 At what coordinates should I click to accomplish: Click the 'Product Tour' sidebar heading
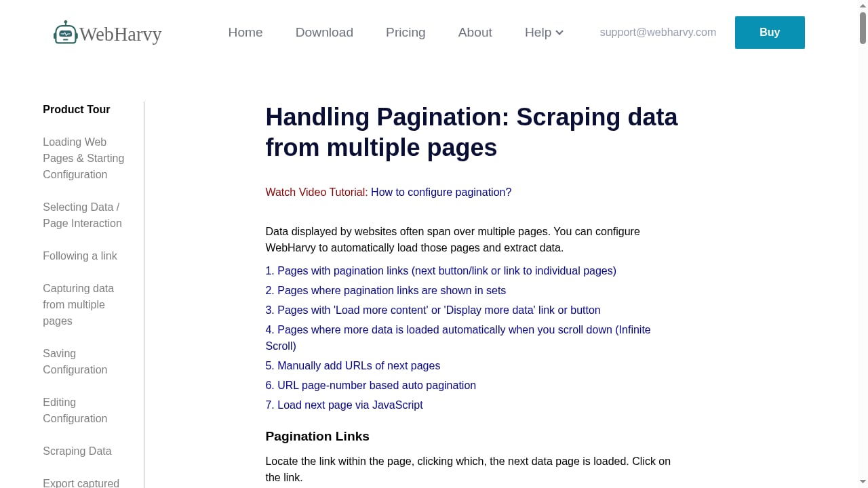point(76,109)
